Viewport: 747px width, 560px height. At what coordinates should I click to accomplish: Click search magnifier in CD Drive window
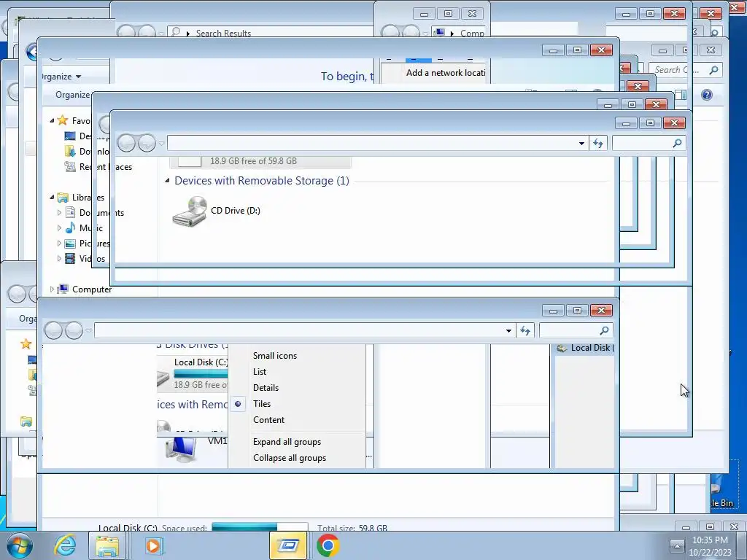pyautogui.click(x=677, y=143)
